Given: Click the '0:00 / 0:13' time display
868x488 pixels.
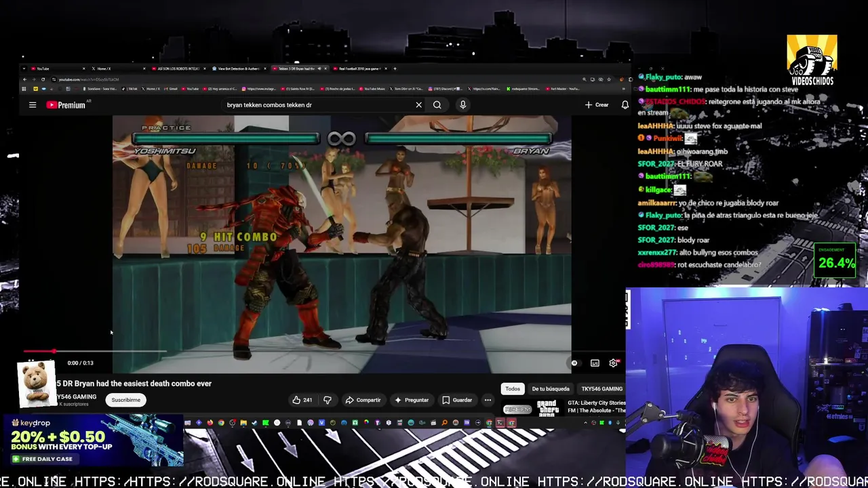Looking at the screenshot, I should 80,363.
